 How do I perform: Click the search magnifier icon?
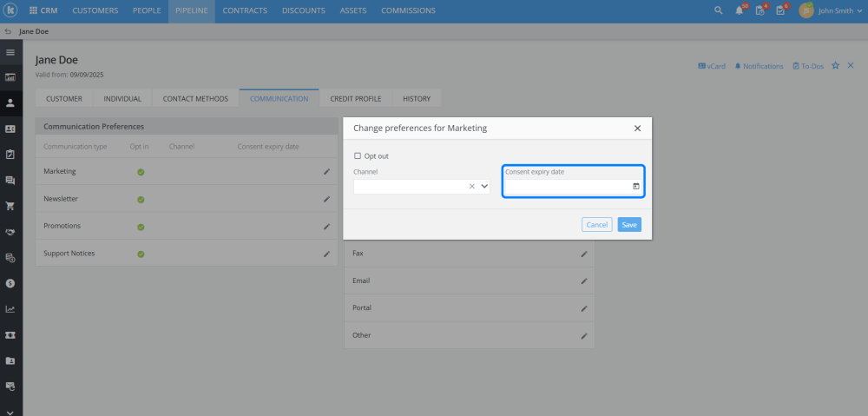[x=718, y=10]
